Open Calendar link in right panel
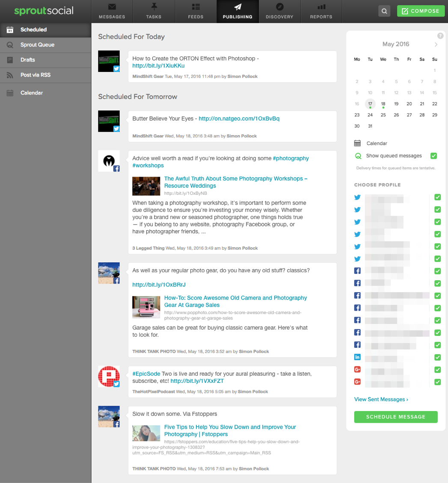The width and height of the screenshot is (448, 483). (377, 144)
